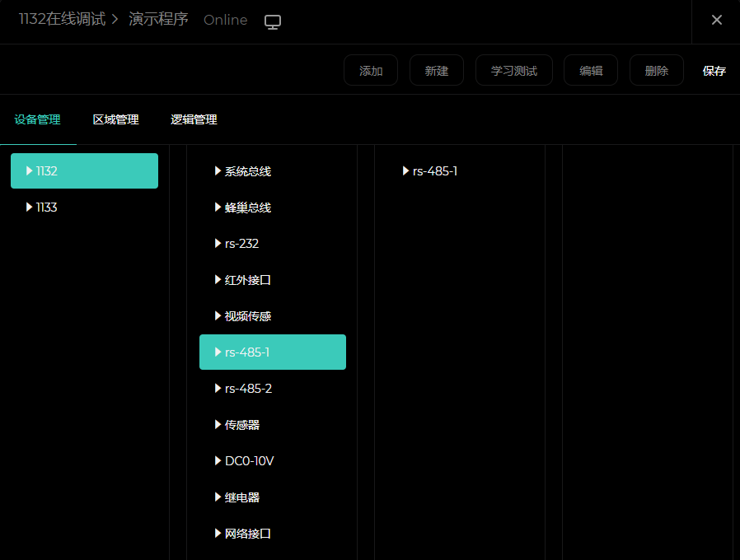Select the 传感器 row

point(273,425)
